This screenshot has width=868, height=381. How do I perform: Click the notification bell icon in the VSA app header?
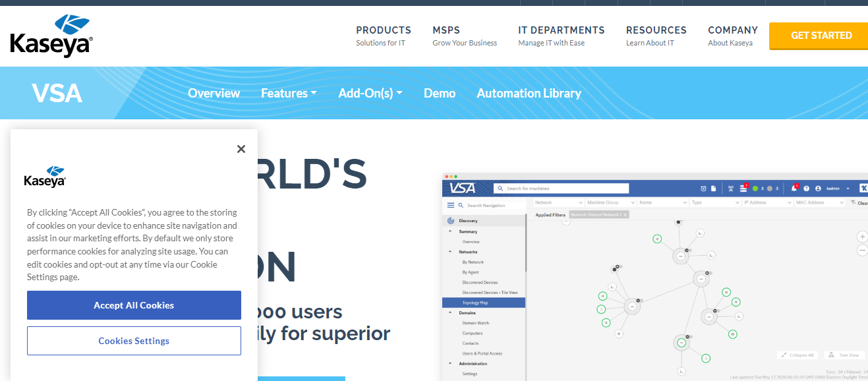point(795,189)
